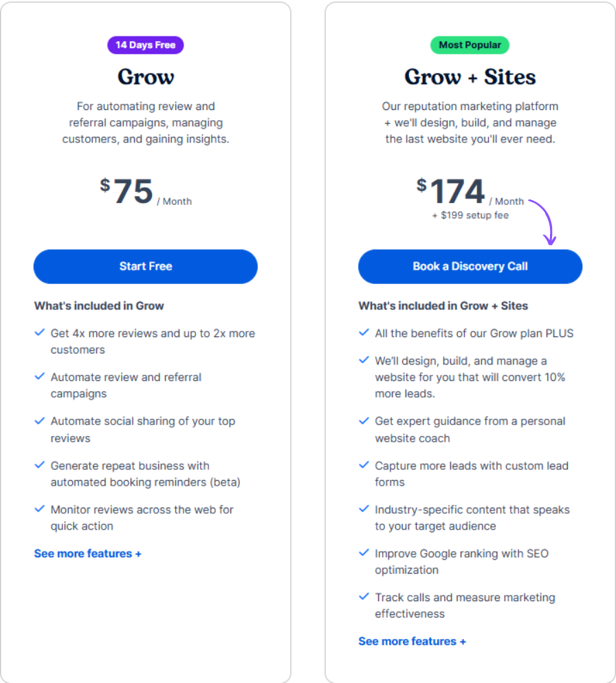Screen dimensions: 616x683
Task: Click the checkmark beside 'Improve Google ranking with SEO'
Action: (x=364, y=553)
